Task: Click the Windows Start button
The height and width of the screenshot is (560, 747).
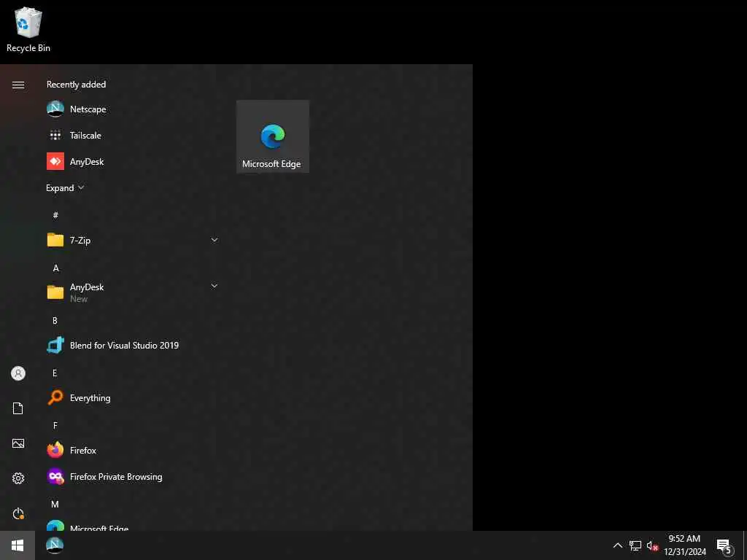Action: [x=18, y=545]
